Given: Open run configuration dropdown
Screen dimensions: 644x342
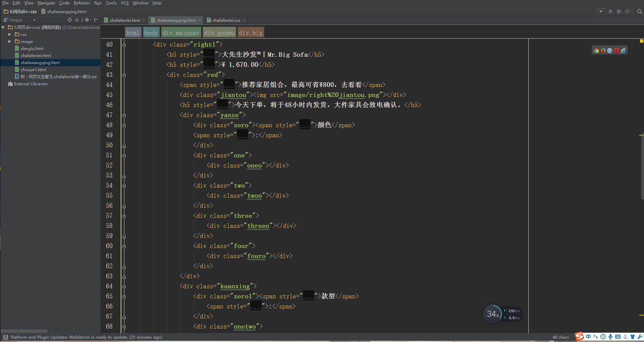Looking at the screenshot, I should [601, 11].
